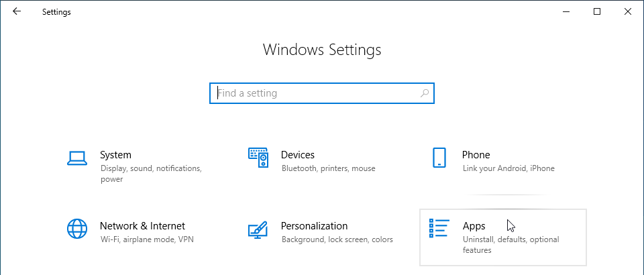Click 'Wi-Fi, airplane mode, VPN' description
644x275 pixels.
click(x=147, y=239)
